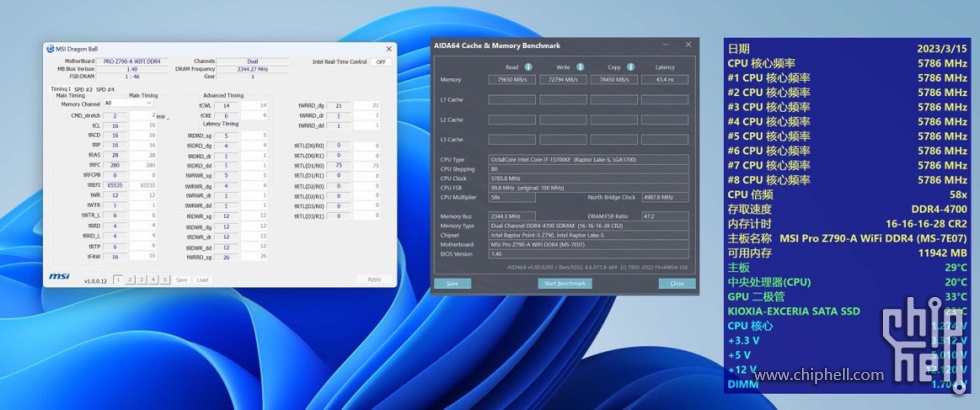
Task: Open the CMD_stretch unit dropdown arrow
Action: [x=168, y=118]
